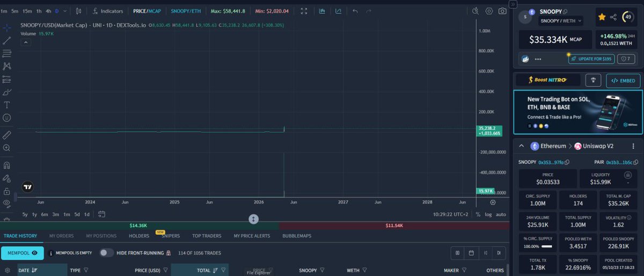The image size is (644, 276).
Task: Open chart settings hexagon icon
Action: pos(489,11)
